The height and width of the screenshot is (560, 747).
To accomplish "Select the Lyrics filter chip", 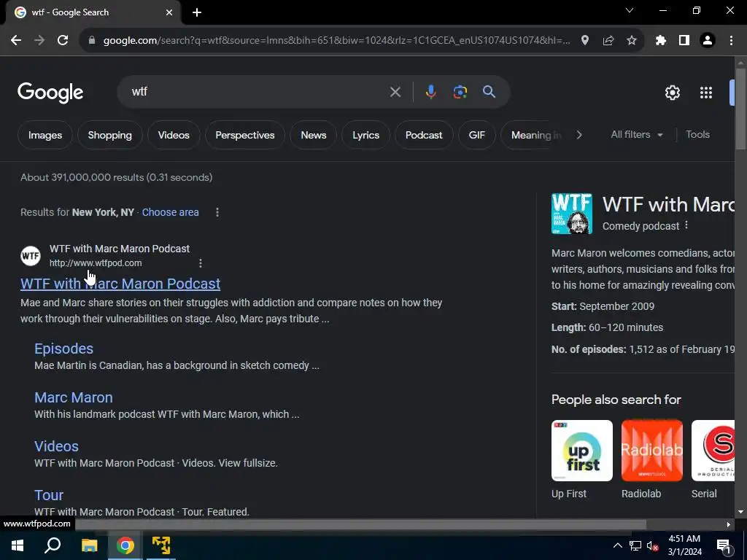I will (366, 135).
